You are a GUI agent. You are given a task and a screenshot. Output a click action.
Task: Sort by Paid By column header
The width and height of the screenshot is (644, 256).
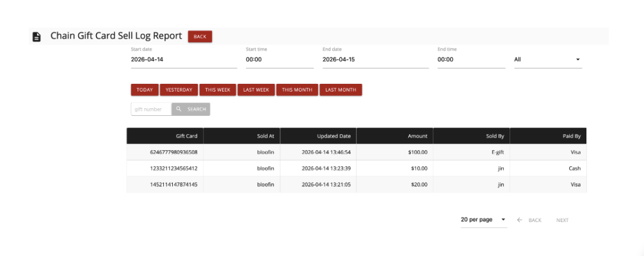pos(549,136)
